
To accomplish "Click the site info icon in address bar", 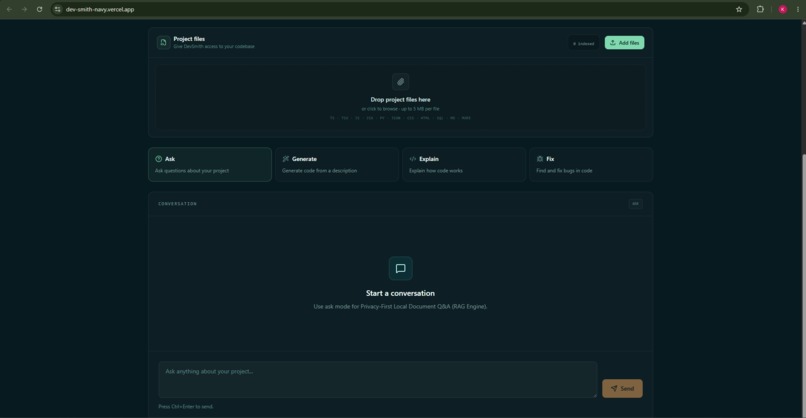I will tap(58, 9).
